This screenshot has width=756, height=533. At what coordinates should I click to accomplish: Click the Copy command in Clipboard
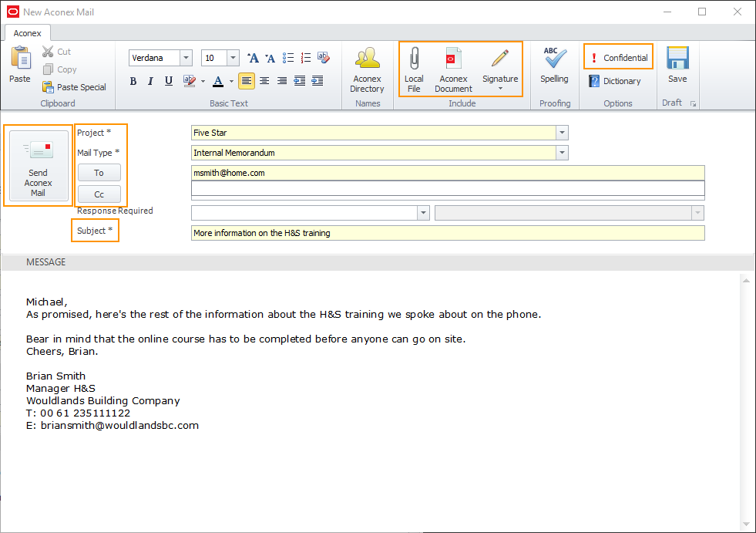(x=59, y=69)
